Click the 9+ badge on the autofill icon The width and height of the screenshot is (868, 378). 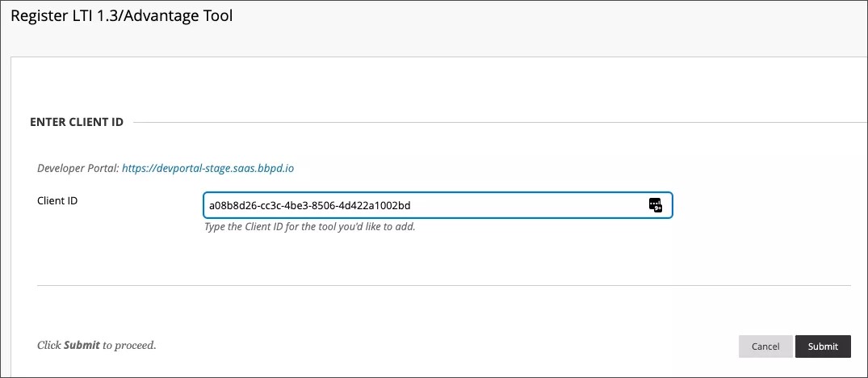pyautogui.click(x=658, y=208)
